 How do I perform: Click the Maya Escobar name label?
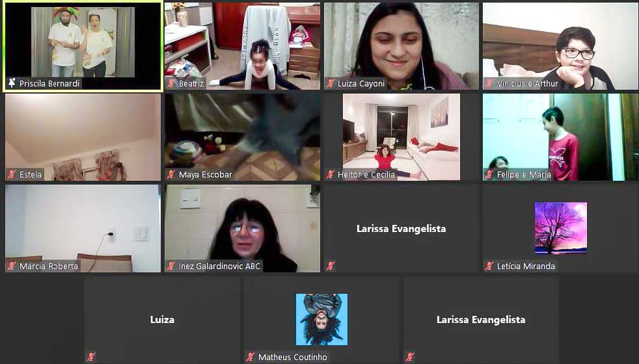[x=206, y=175]
